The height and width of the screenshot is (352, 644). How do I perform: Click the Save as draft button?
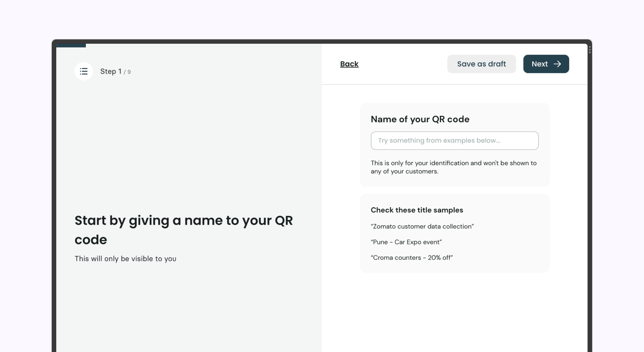(481, 64)
